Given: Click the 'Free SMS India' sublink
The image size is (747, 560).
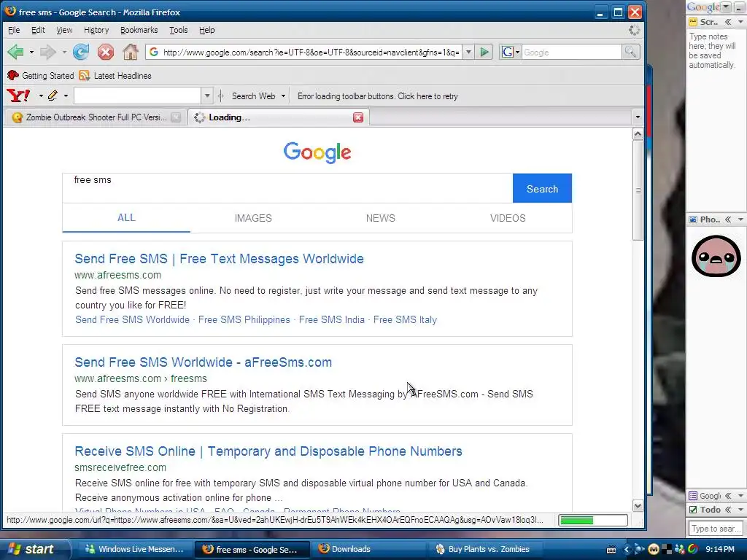Looking at the screenshot, I should [x=332, y=319].
